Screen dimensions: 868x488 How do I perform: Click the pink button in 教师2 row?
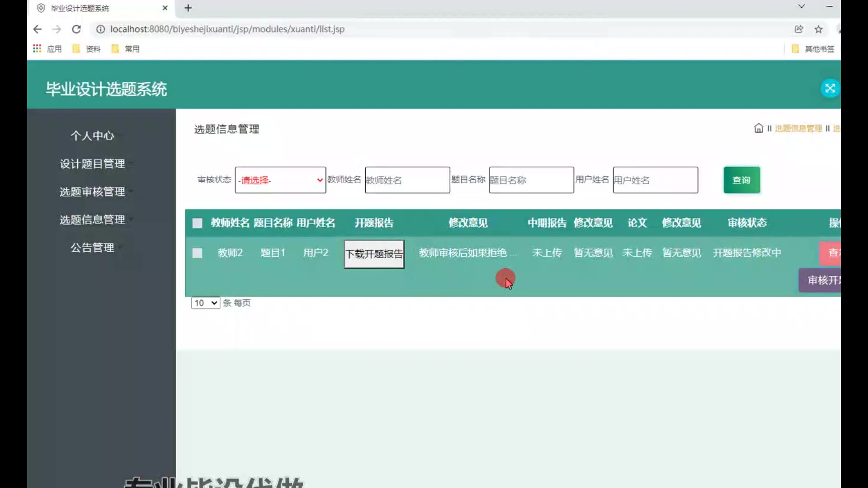(x=830, y=253)
